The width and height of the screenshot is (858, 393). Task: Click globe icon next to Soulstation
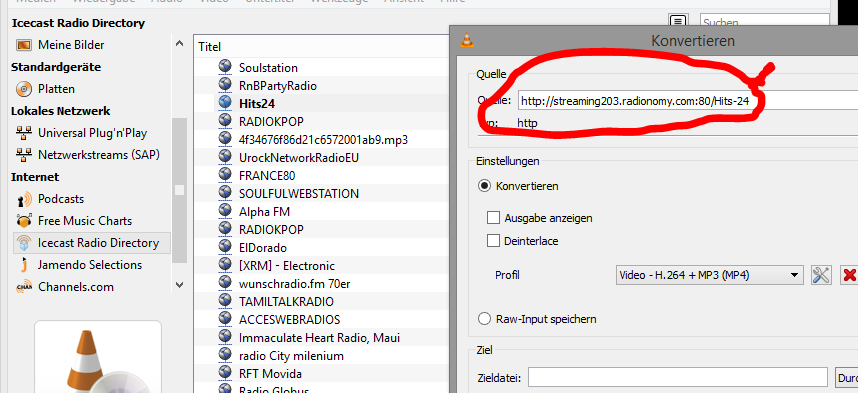pos(225,67)
